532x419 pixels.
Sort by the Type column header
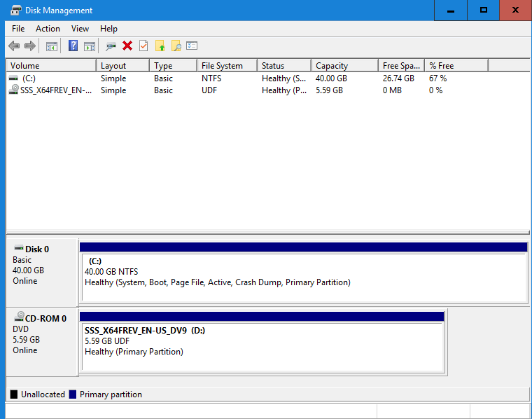click(x=174, y=66)
